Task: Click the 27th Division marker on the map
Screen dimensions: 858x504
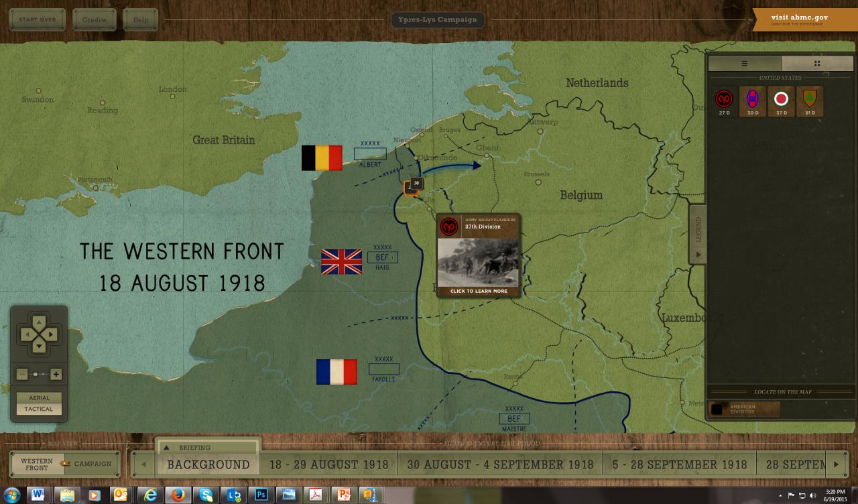Action: [411, 187]
